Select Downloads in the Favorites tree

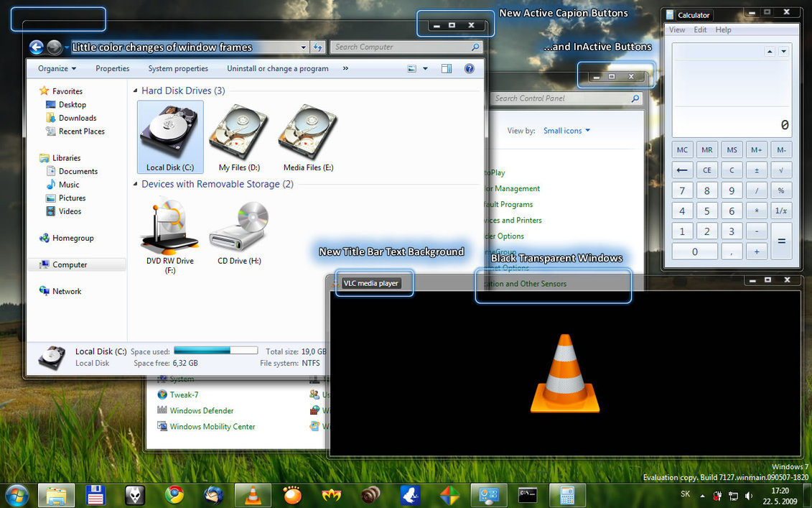pos(78,118)
